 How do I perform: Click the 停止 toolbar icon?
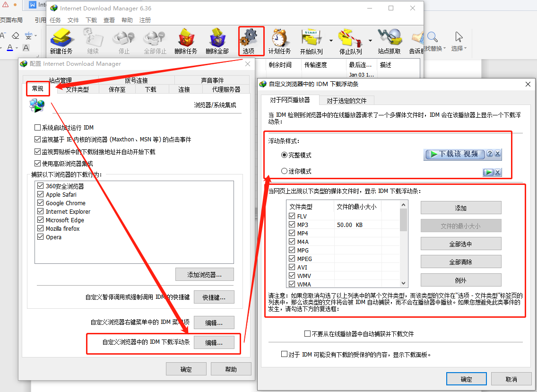coord(124,38)
